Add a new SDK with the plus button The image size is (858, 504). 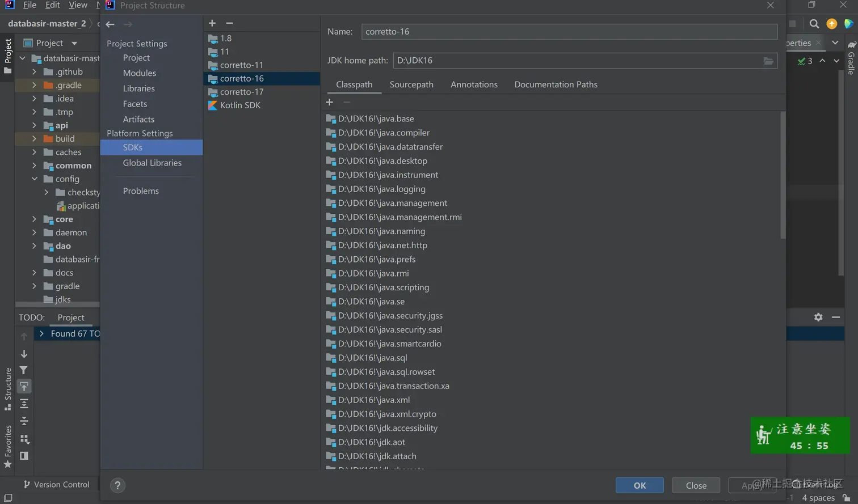pyautogui.click(x=212, y=23)
